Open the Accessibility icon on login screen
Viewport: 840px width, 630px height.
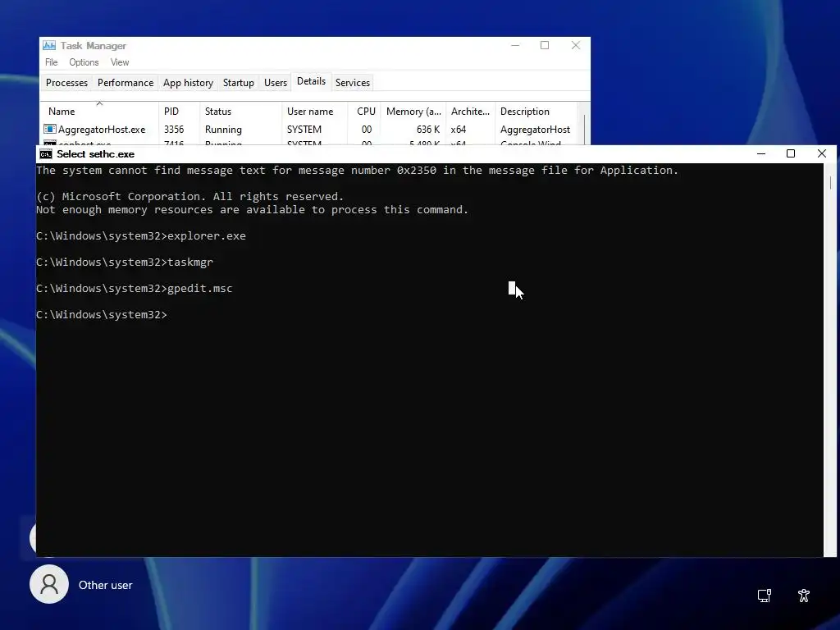(x=804, y=596)
